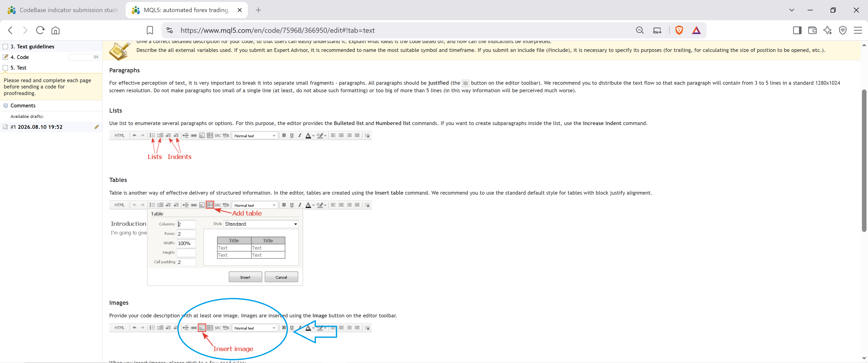Image resolution: width=868 pixels, height=363 pixels.
Task: Open the 3. Text guidelines step
Action: 32,46
